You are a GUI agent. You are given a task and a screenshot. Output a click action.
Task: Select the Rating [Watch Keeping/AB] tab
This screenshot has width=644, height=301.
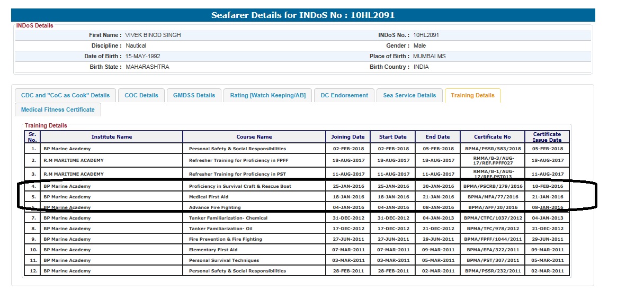[267, 96]
